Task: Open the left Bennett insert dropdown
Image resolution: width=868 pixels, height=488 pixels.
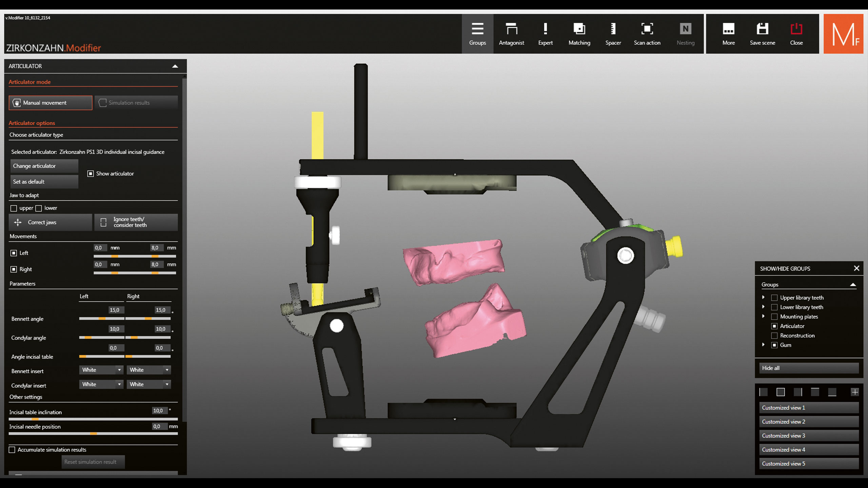Action: [x=101, y=370]
